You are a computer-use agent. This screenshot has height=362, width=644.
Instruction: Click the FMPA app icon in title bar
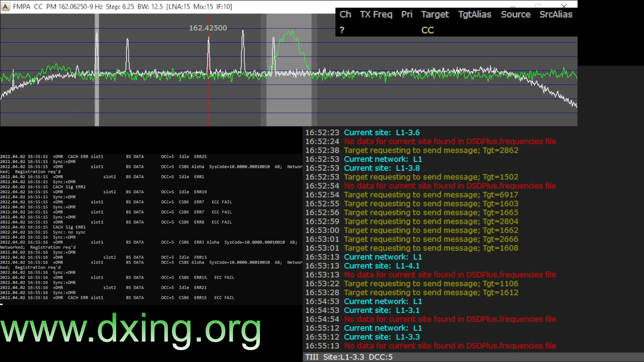(x=6, y=7)
